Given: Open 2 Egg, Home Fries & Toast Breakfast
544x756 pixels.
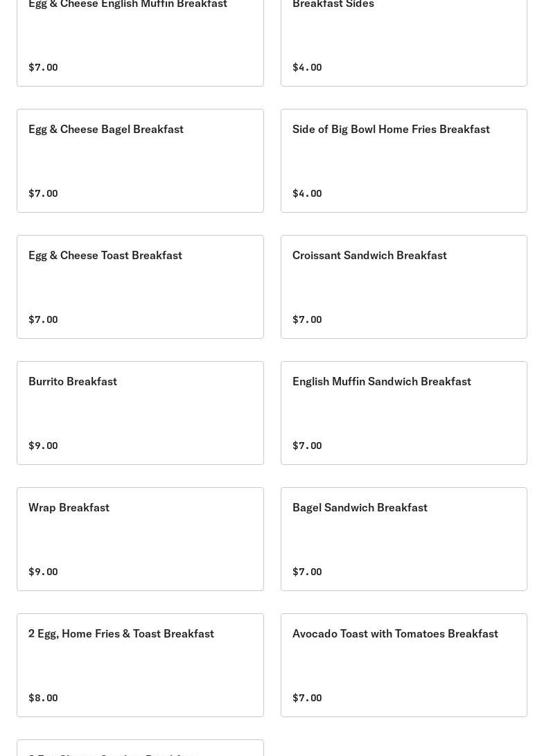Looking at the screenshot, I should pos(121,634).
